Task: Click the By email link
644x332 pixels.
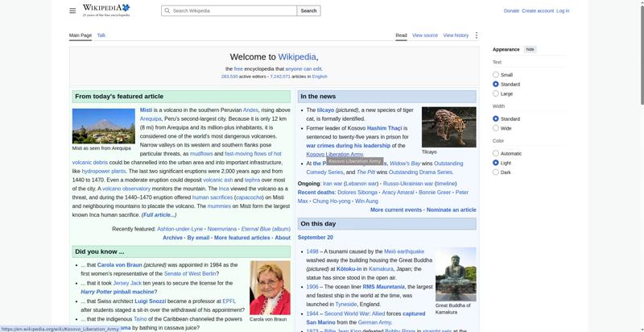Action: pyautogui.click(x=198, y=238)
